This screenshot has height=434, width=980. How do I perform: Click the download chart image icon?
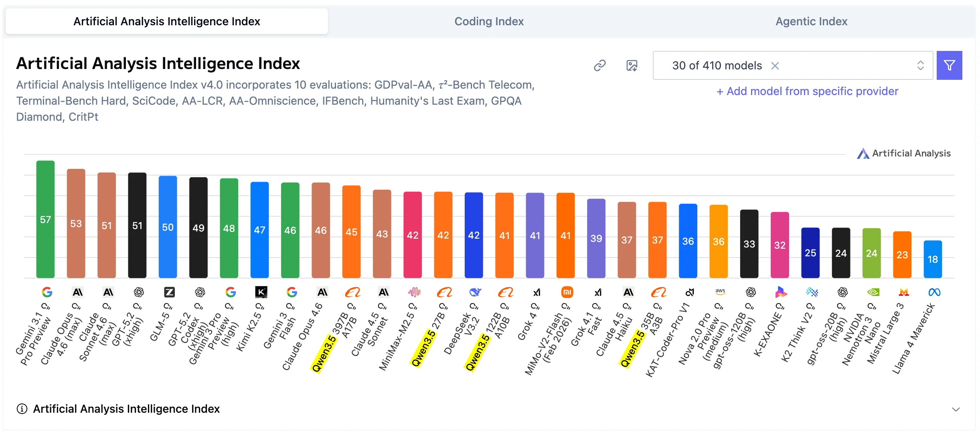632,65
